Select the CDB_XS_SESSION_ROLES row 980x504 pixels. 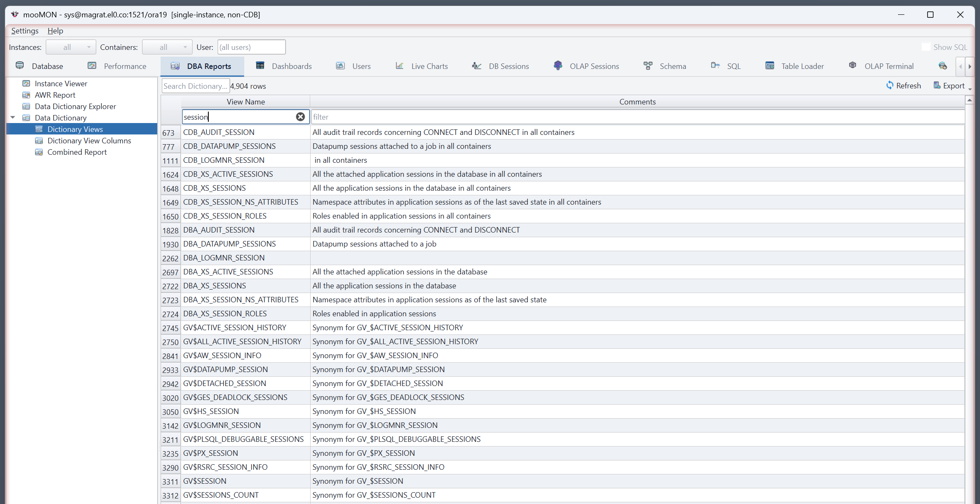click(x=562, y=216)
